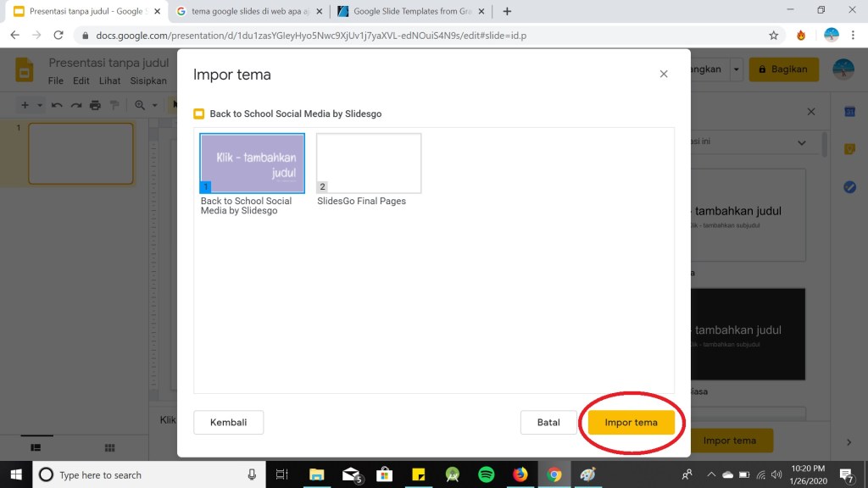Image resolution: width=868 pixels, height=488 pixels.
Task: Click the zoom magnifier icon
Action: pyautogui.click(x=139, y=105)
